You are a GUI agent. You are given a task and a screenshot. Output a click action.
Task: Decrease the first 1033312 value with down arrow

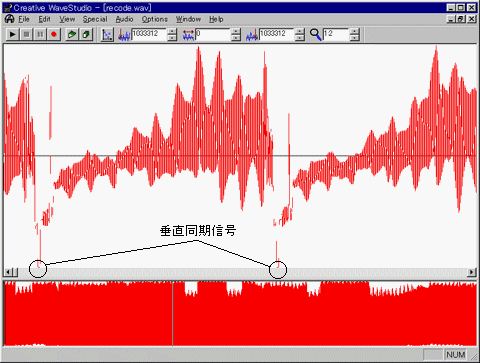tap(172, 38)
